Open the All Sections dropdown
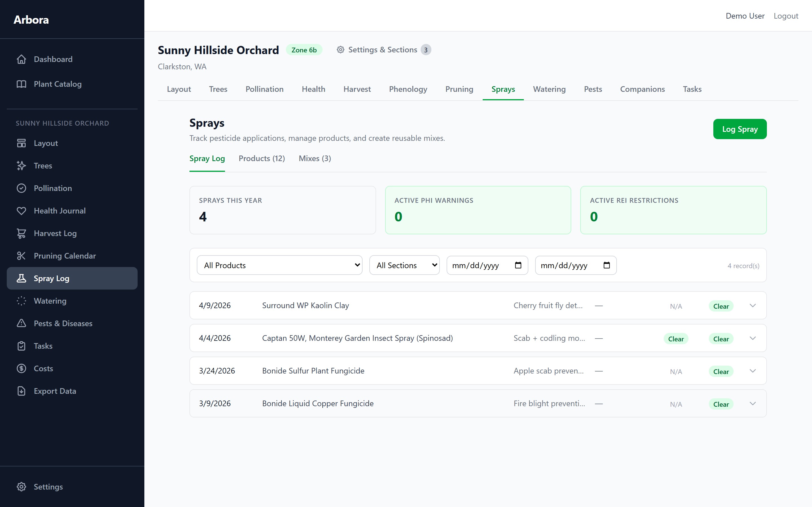The width and height of the screenshot is (812, 507). pyautogui.click(x=404, y=265)
